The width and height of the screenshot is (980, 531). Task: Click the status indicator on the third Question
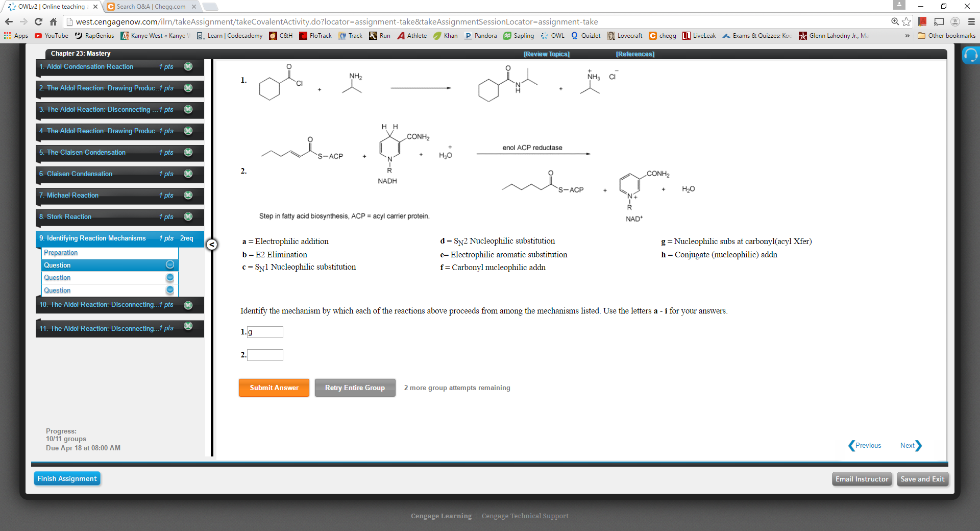pos(169,290)
